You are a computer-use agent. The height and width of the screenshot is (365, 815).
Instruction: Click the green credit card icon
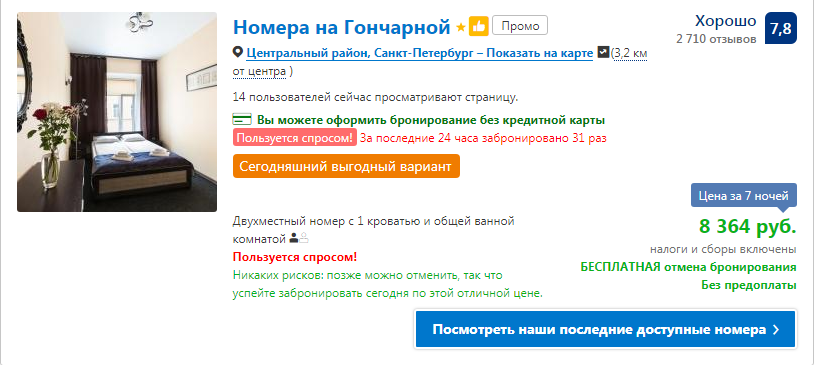pos(242,120)
